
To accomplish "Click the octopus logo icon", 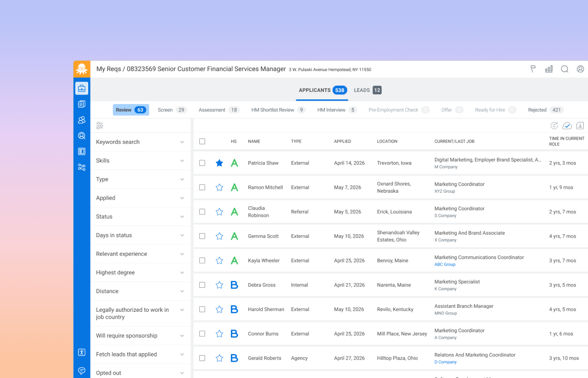I will point(82,69).
